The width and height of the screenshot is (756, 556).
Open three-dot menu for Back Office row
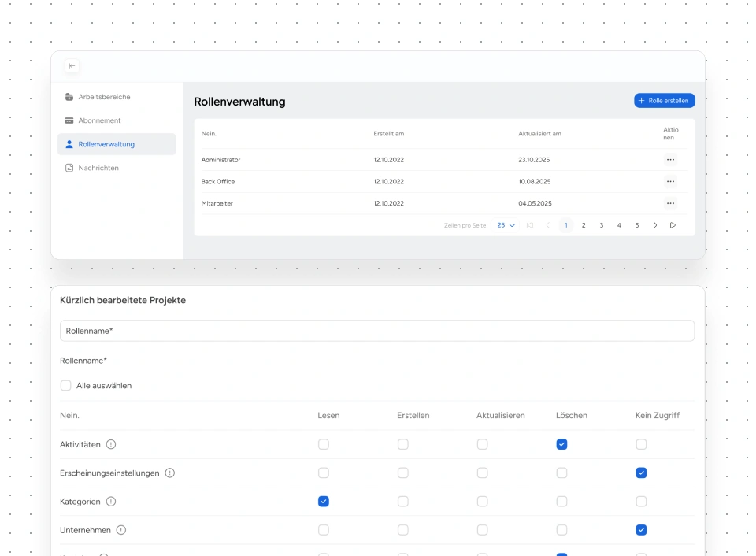670,182
